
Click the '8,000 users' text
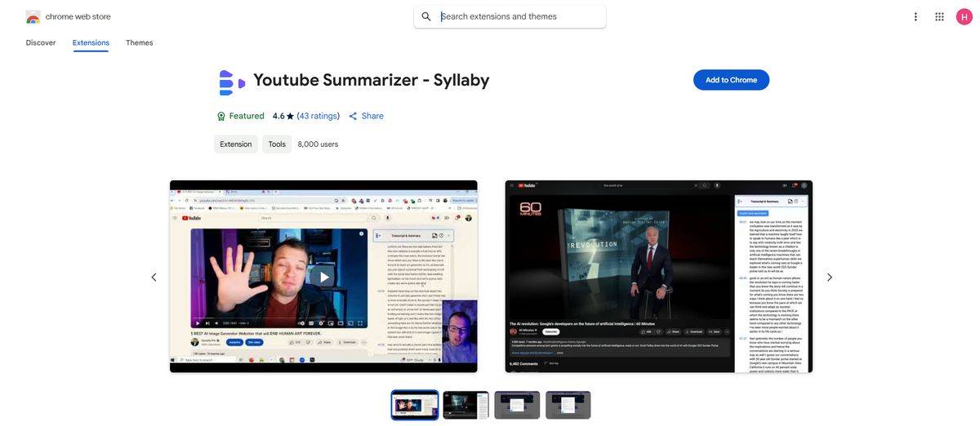pyautogui.click(x=318, y=144)
